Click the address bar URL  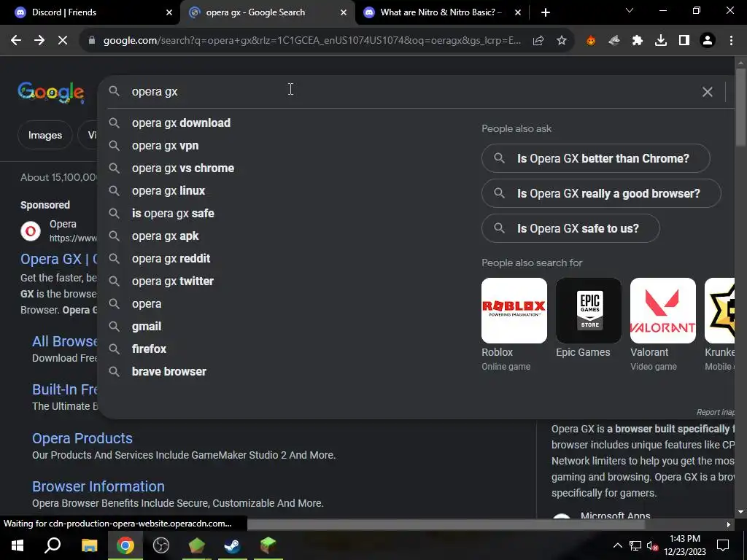pyautogui.click(x=312, y=41)
